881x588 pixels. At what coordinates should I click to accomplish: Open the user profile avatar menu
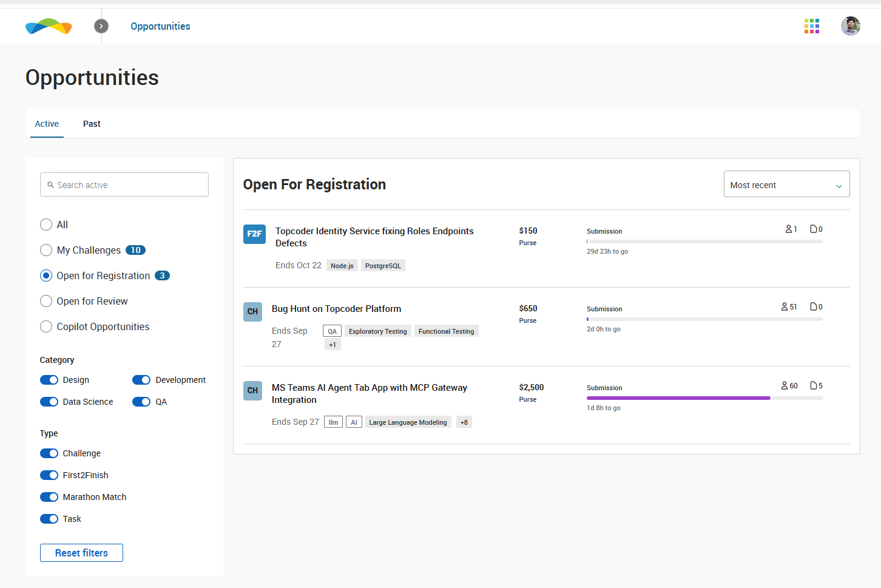(x=850, y=26)
